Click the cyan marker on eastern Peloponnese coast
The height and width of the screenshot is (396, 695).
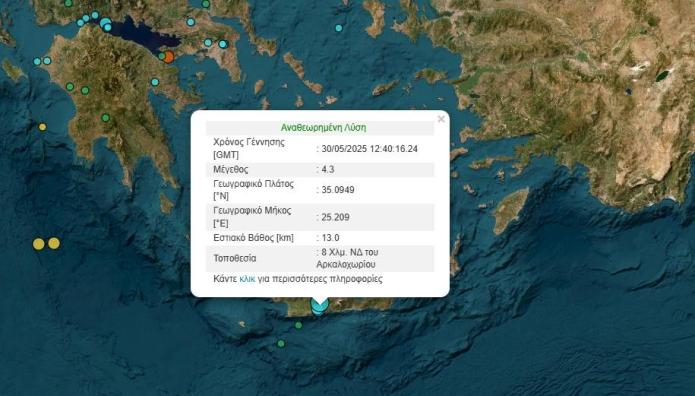(155, 82)
